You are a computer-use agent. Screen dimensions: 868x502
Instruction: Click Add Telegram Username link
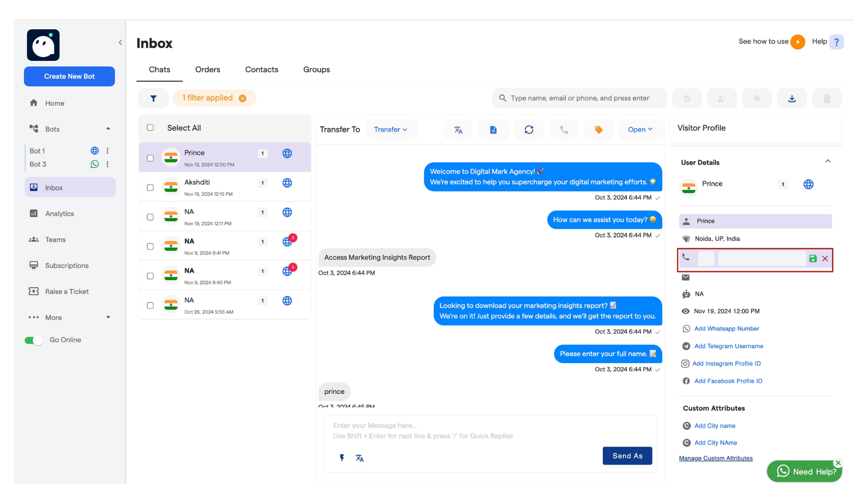[x=728, y=346]
